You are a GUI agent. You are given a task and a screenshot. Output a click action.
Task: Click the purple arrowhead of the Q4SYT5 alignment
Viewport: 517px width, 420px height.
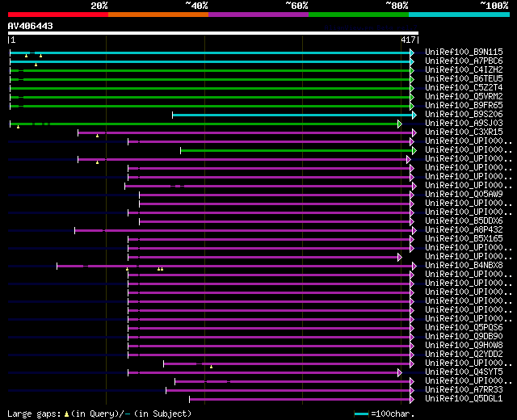tap(400, 373)
